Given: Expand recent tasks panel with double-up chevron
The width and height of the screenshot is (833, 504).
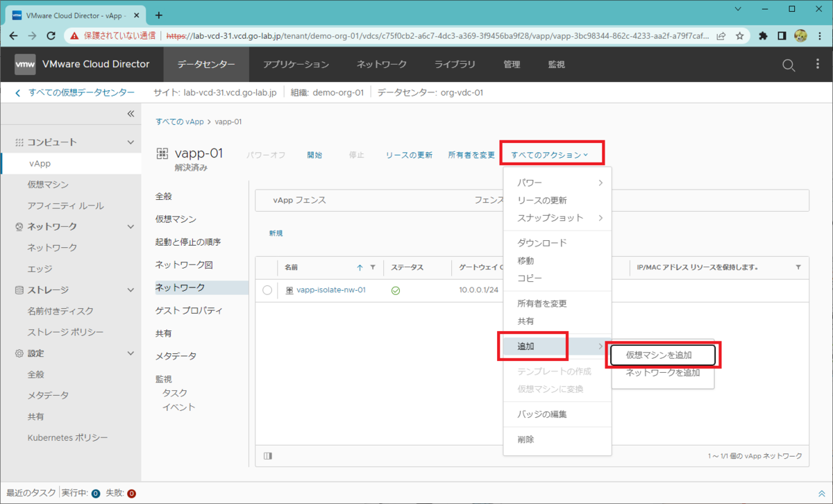Looking at the screenshot, I should pyautogui.click(x=822, y=493).
